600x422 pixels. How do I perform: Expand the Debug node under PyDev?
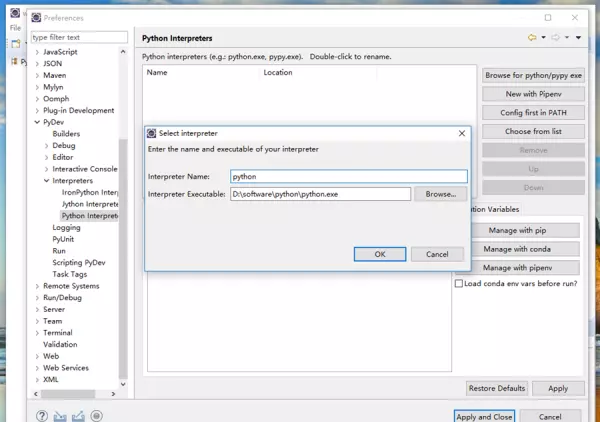46,146
